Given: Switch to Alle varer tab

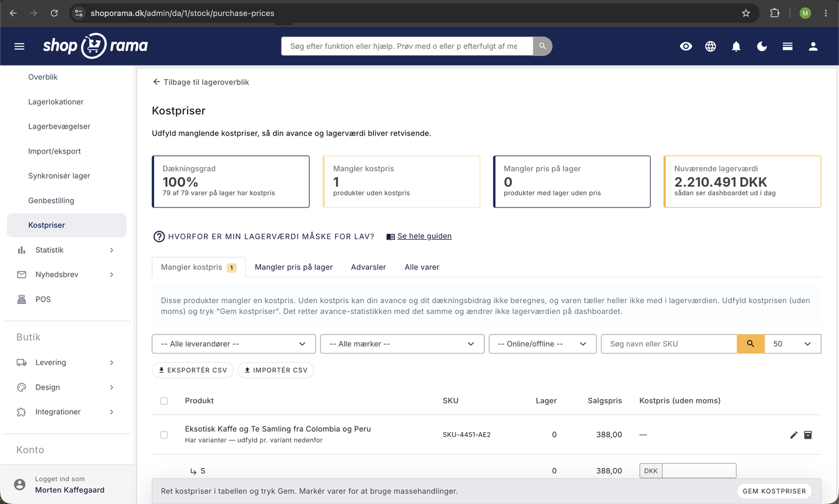Looking at the screenshot, I should (x=422, y=267).
